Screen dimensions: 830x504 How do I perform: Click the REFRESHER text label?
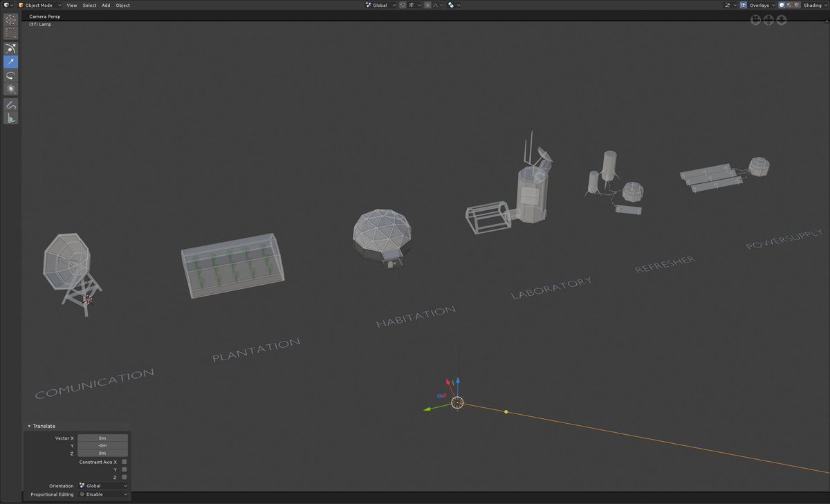665,264
